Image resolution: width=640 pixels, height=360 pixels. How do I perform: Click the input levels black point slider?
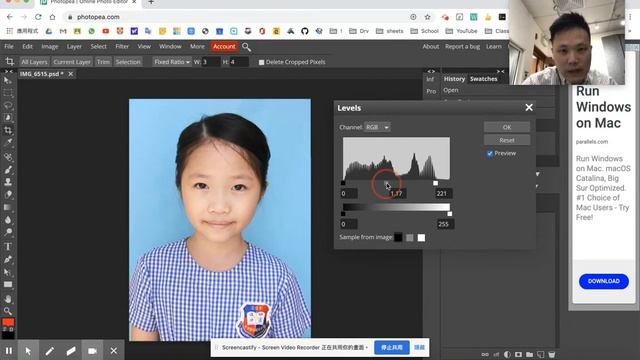(343, 183)
